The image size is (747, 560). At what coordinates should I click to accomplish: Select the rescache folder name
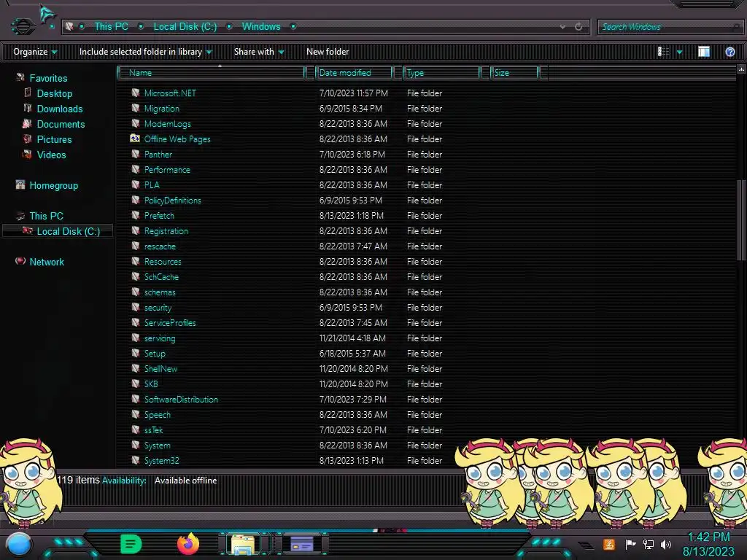click(160, 246)
